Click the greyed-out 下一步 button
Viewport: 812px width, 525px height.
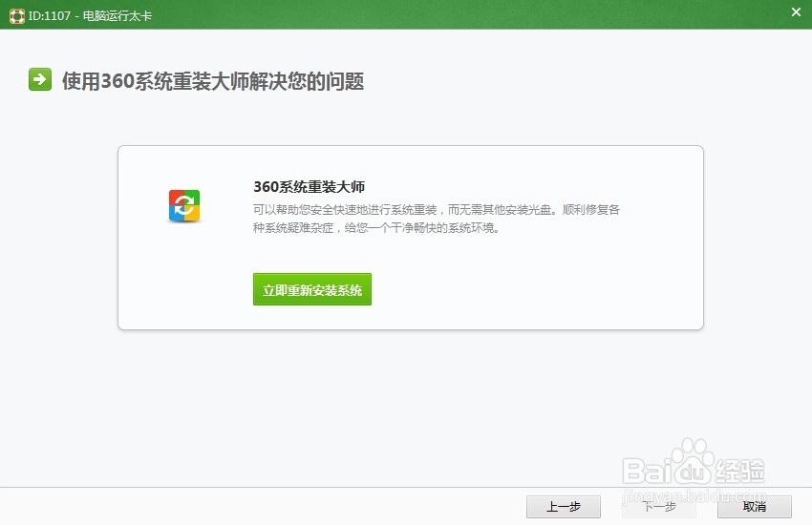(659, 506)
